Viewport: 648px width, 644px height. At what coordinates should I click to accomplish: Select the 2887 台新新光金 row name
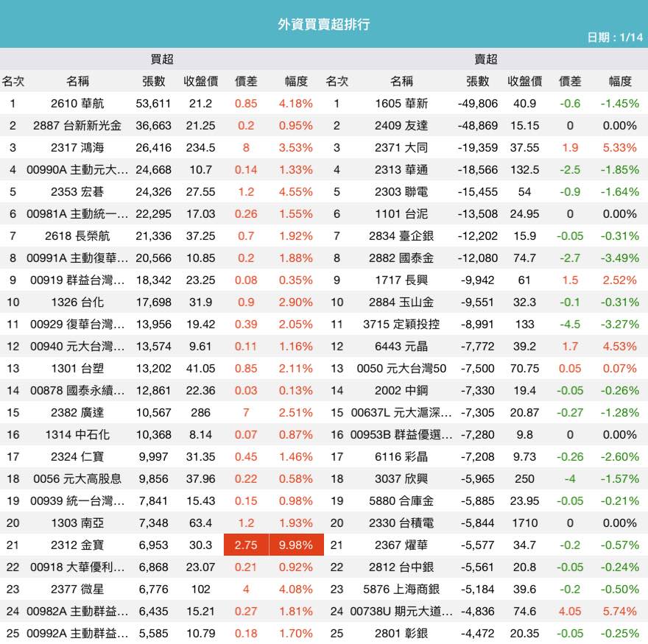coord(77,126)
